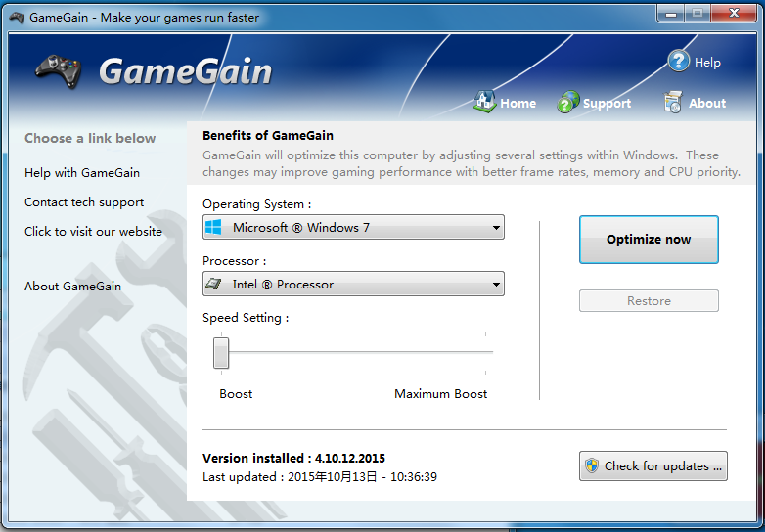
Task: Select the Intel Processor combo box
Action: 353,284
